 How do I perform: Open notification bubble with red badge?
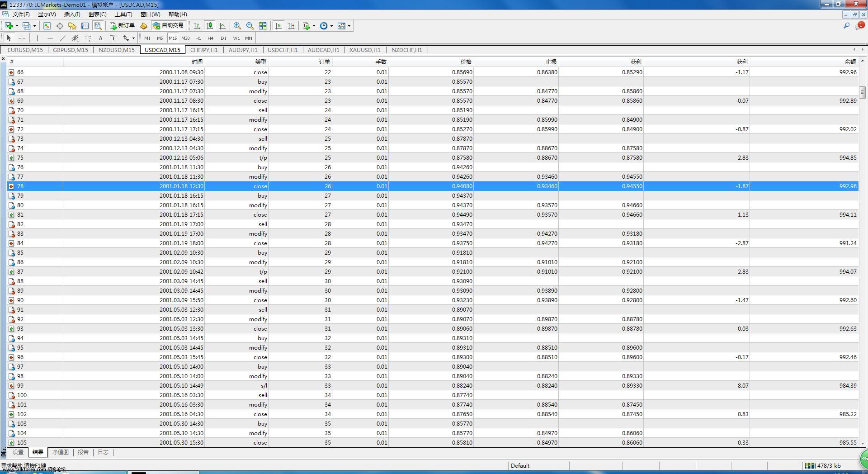pos(859,26)
